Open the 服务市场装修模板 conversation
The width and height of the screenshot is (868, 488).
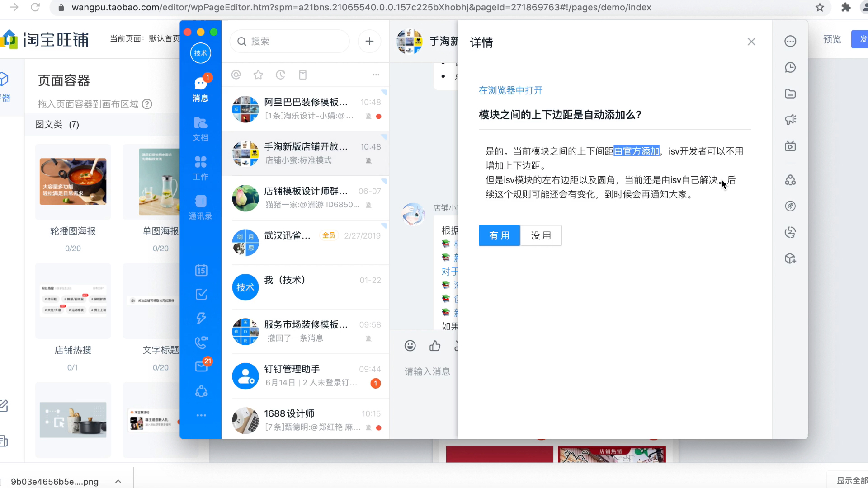[x=306, y=331]
